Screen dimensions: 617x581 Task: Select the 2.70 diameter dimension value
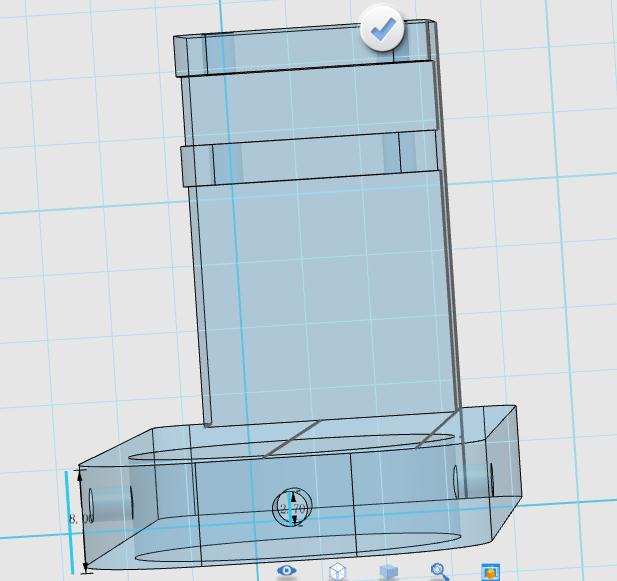click(x=293, y=510)
